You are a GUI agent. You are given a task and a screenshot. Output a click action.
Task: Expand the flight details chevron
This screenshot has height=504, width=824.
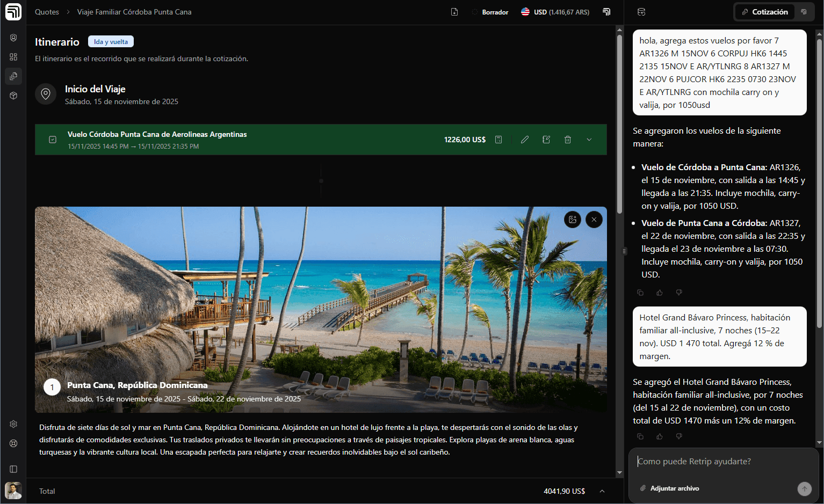coord(589,140)
